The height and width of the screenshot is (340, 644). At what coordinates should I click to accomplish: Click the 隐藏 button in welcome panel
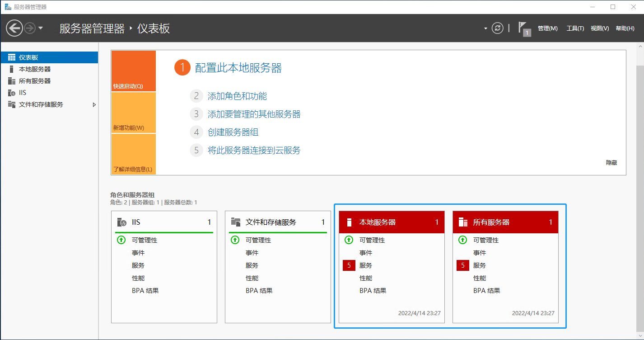pos(611,162)
